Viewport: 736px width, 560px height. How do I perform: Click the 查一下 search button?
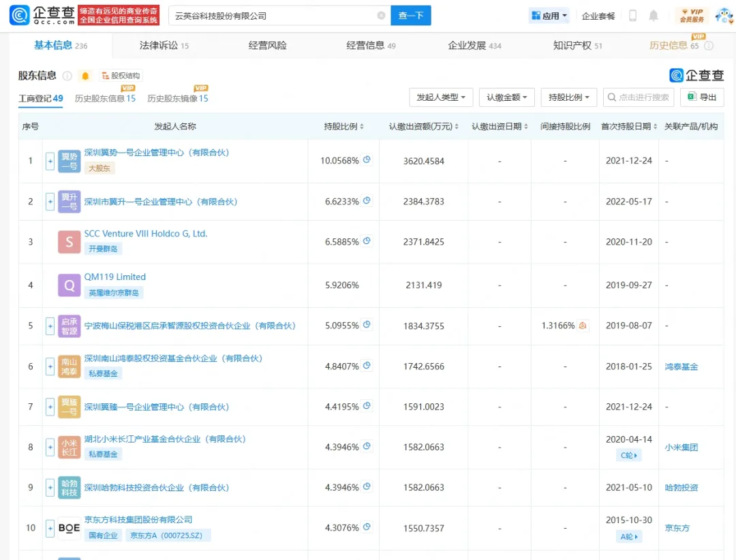tap(411, 16)
